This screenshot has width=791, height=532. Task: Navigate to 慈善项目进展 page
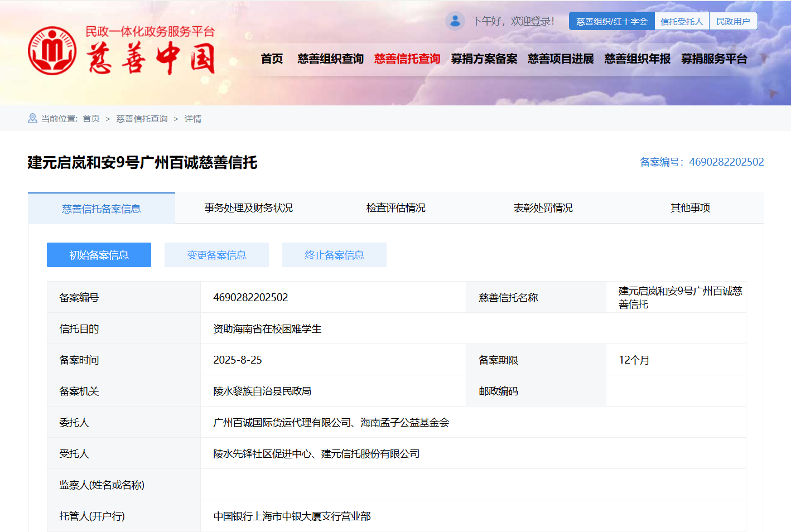(561, 59)
